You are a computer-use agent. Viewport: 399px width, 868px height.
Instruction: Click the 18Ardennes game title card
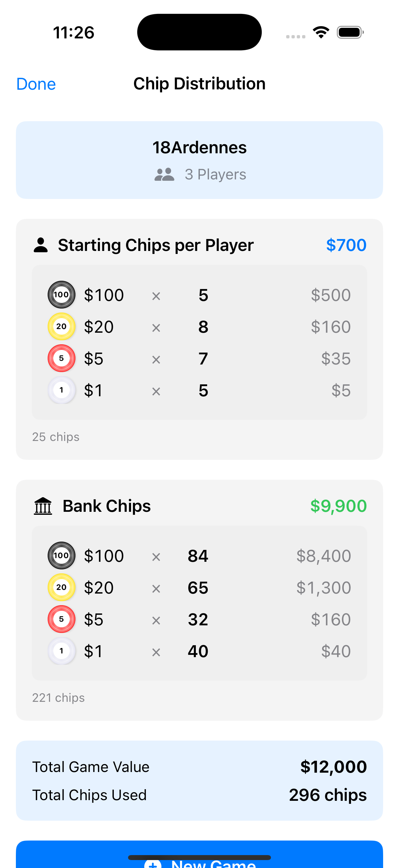[199, 160]
